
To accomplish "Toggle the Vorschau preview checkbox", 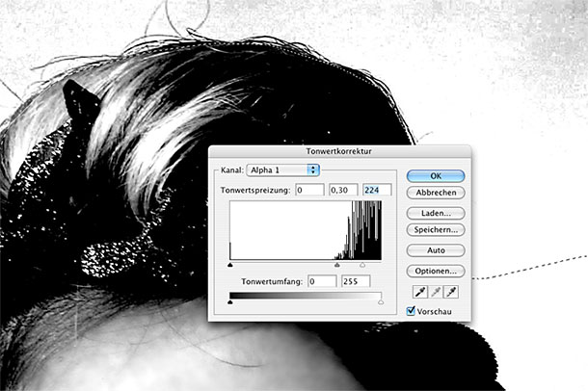I will click(x=411, y=311).
